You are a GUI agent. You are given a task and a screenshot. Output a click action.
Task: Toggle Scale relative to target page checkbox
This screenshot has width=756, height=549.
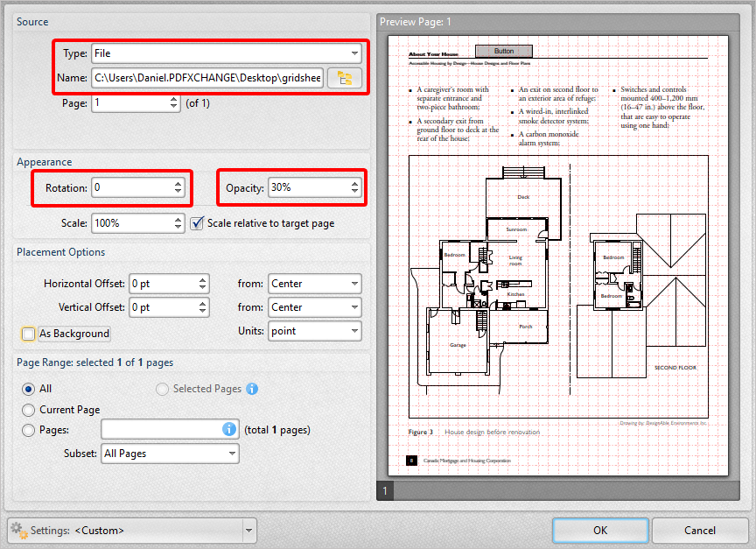(x=197, y=223)
